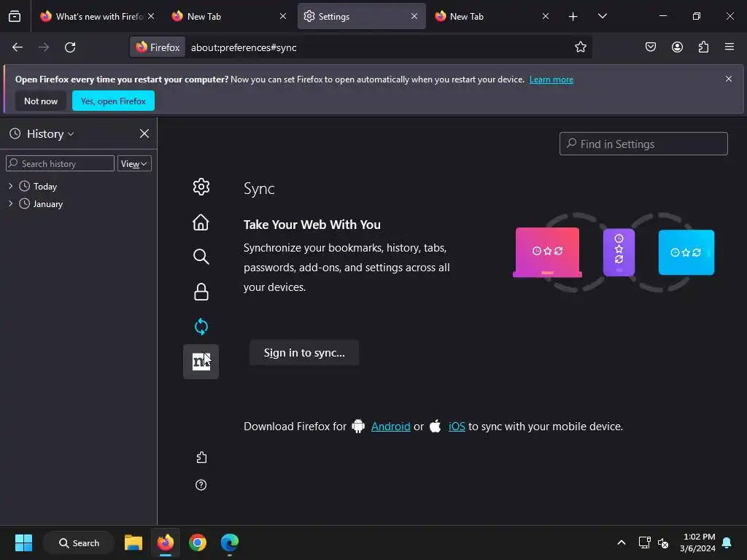Viewport: 747px width, 560px height.
Task: Close the Settings tab
Action: (x=414, y=17)
